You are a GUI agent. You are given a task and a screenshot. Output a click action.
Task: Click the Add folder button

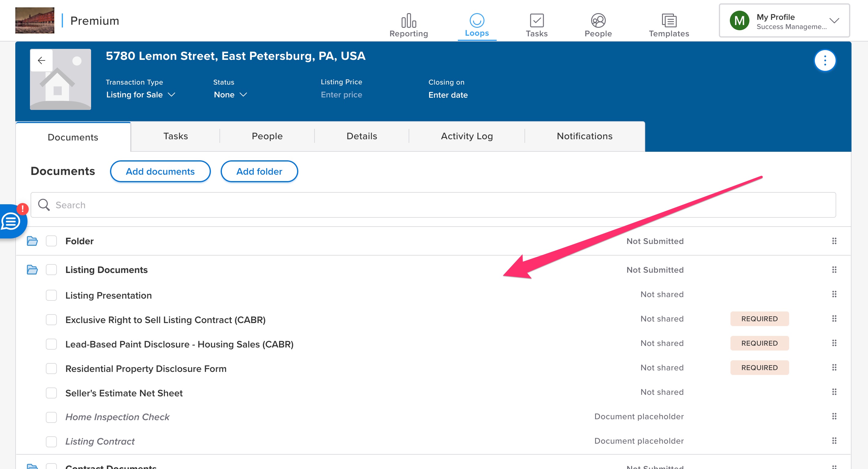259,171
